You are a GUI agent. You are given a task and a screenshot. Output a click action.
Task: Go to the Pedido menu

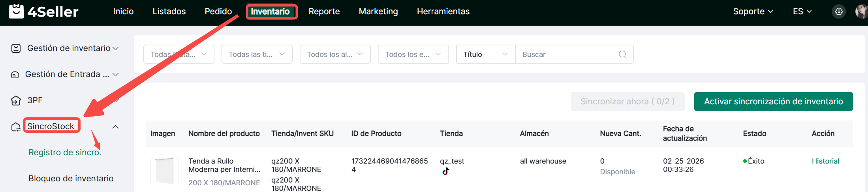click(x=218, y=11)
